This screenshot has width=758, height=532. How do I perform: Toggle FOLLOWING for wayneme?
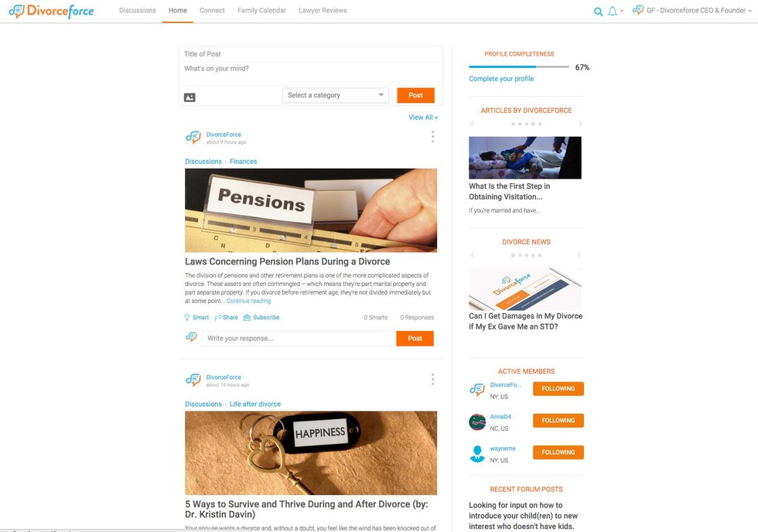coord(558,452)
